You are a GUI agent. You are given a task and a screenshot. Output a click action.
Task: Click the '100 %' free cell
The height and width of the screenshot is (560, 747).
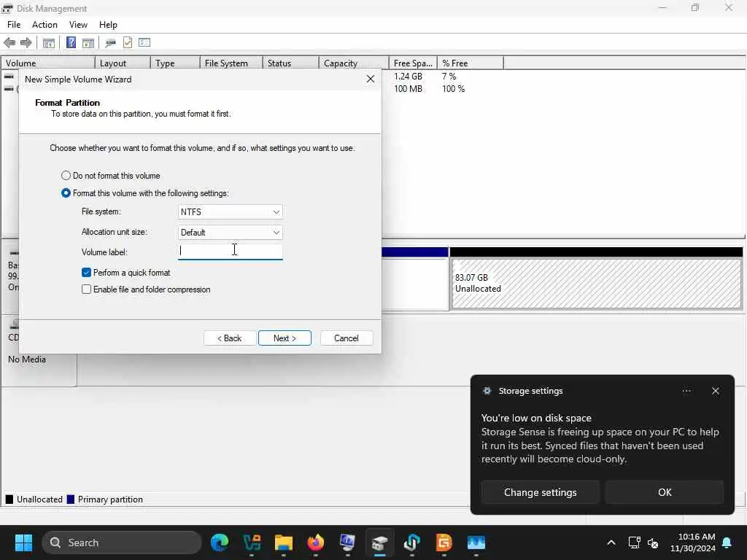(x=453, y=88)
